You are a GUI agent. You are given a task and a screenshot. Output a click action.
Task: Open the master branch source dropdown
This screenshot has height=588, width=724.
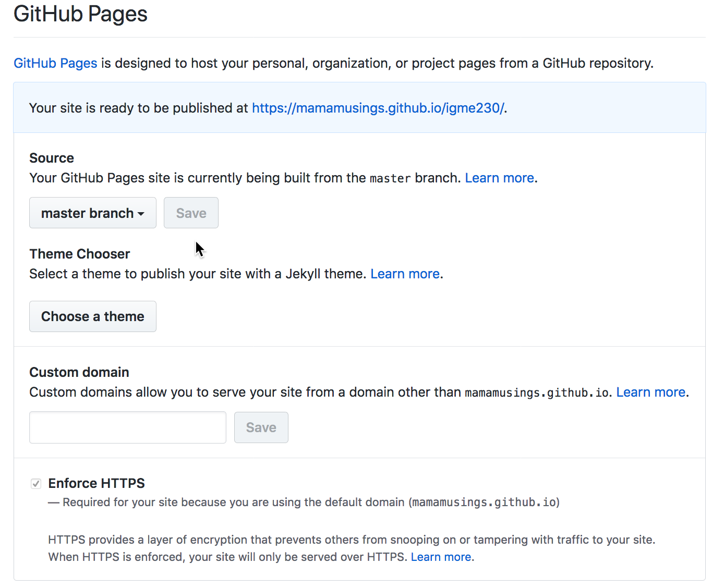(93, 213)
